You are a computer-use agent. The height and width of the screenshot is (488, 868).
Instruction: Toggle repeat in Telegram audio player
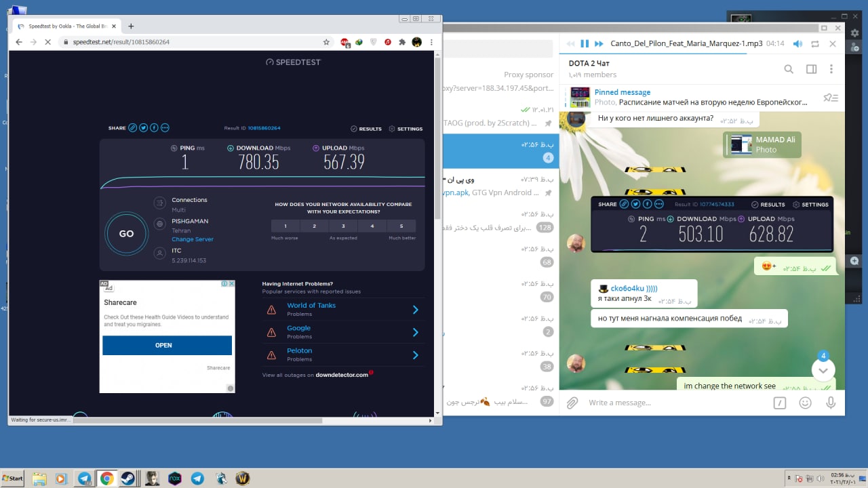pyautogui.click(x=815, y=43)
